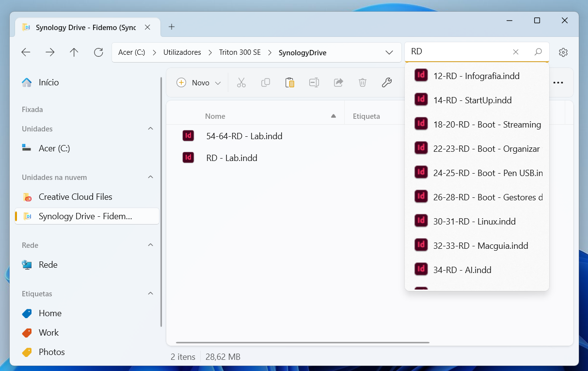Choose suggestion 34-RD - AI.indd

[477, 270]
